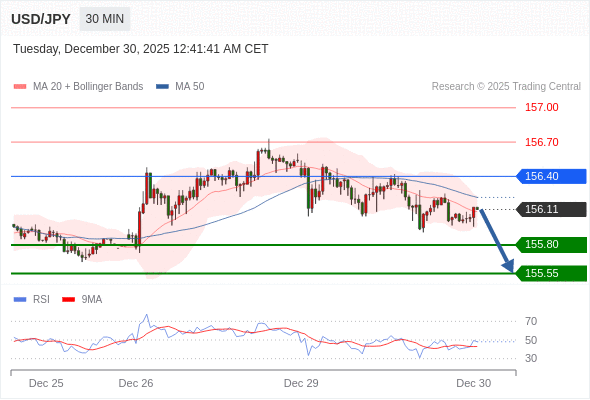The width and height of the screenshot is (590, 400).
Task: Click the 155.80 support price tag
Action: point(551,245)
